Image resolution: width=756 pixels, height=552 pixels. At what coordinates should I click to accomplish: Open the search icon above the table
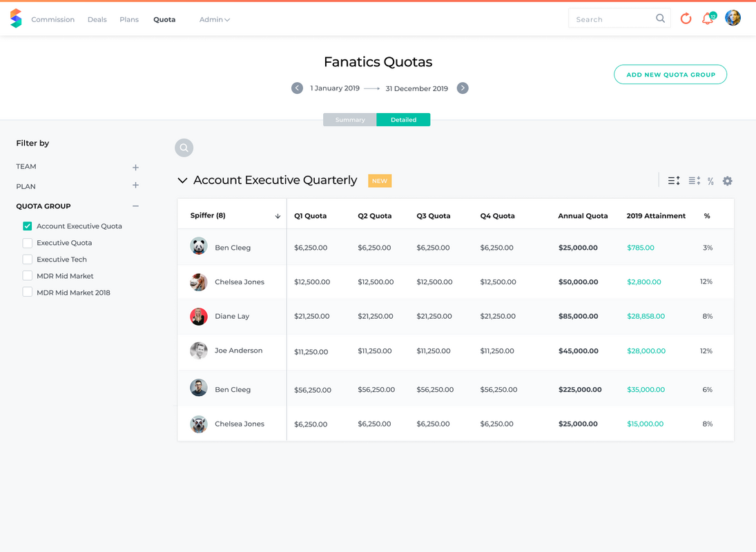(x=184, y=147)
